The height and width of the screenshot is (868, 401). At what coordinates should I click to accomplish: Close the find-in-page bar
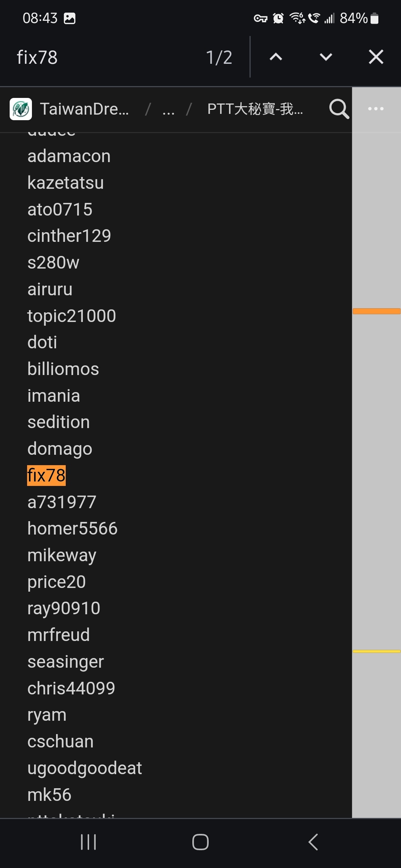(376, 57)
